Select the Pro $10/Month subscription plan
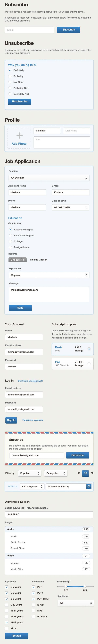Screen dimensions: 98x644 [89, 364]
